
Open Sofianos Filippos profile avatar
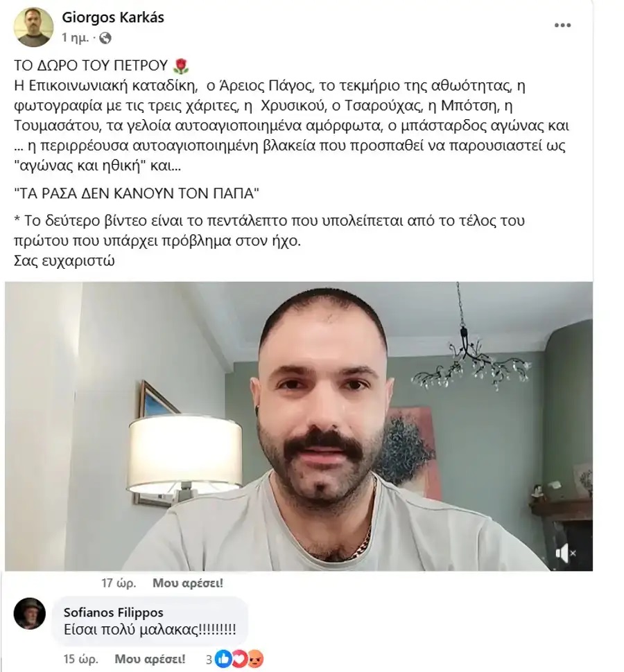pyautogui.click(x=30, y=614)
